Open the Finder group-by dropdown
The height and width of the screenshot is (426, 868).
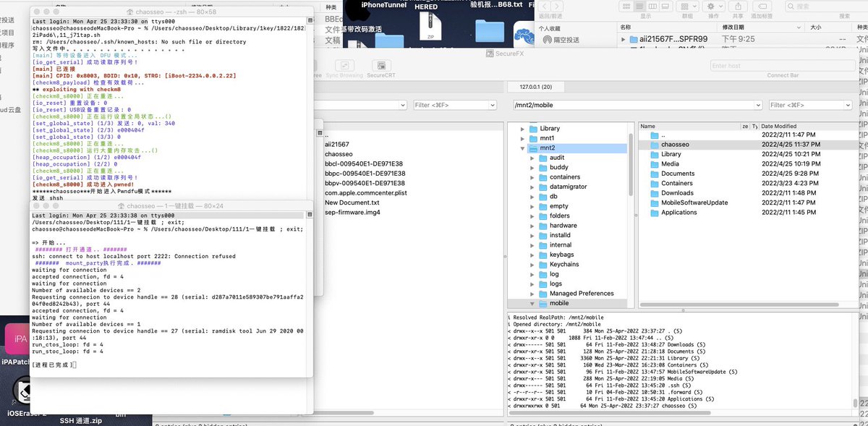point(688,6)
